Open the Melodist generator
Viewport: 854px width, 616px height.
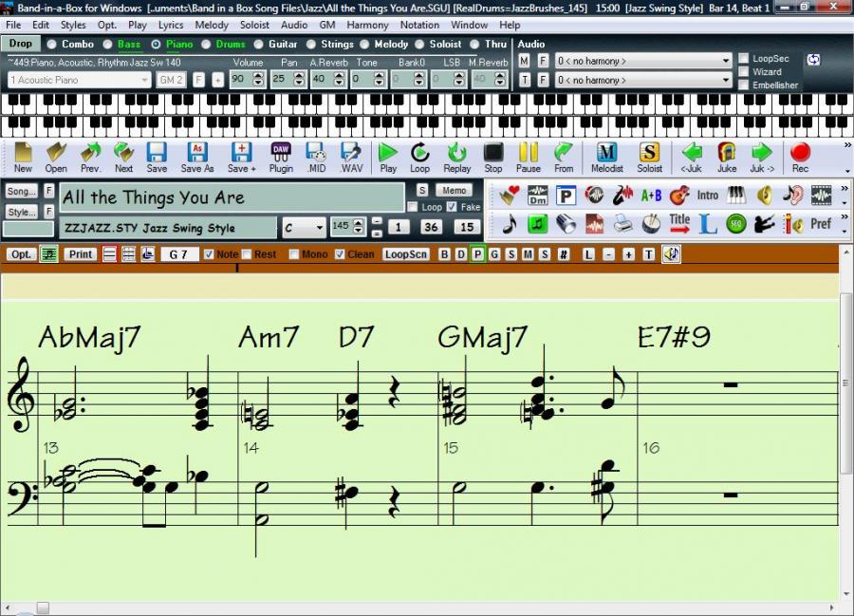click(606, 158)
